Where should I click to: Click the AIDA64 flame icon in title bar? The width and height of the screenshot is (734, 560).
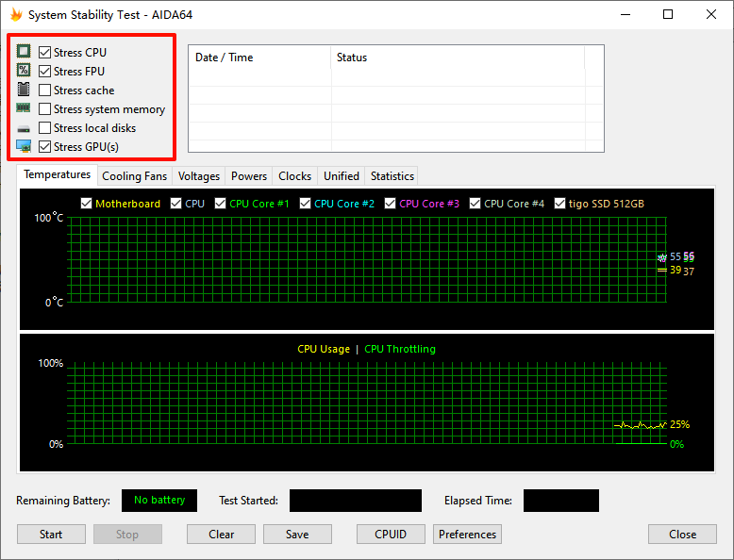pyautogui.click(x=16, y=15)
